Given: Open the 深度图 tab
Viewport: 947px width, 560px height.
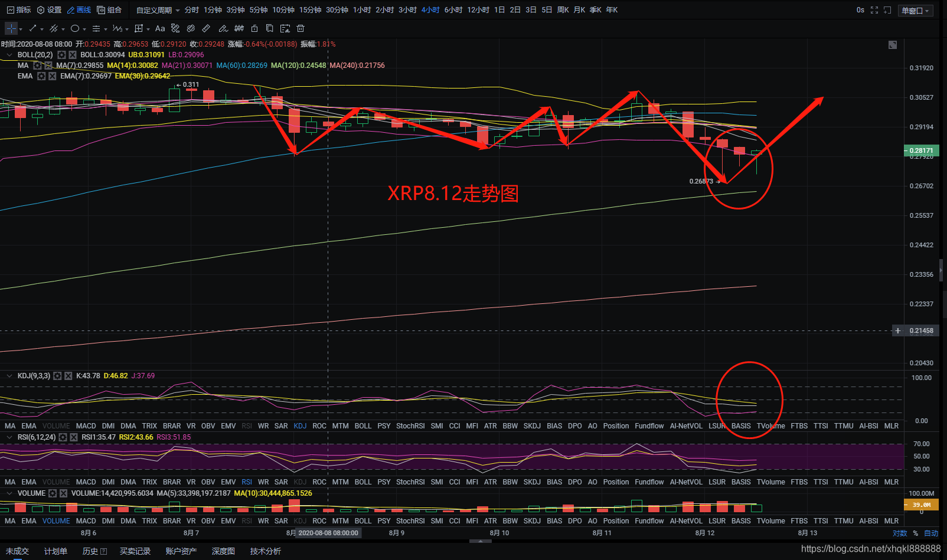Looking at the screenshot, I should (223, 551).
